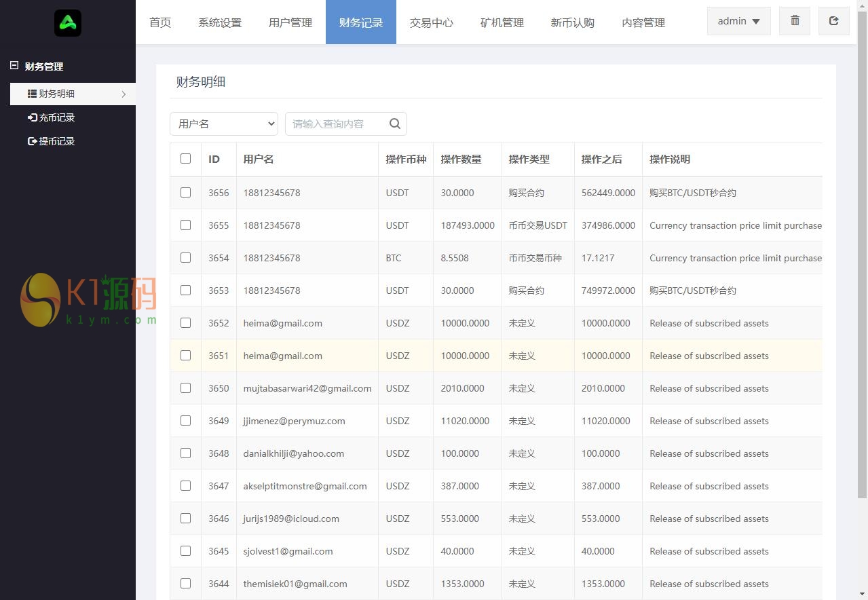Click the trash icon in top bar
The image size is (868, 600).
[795, 21]
